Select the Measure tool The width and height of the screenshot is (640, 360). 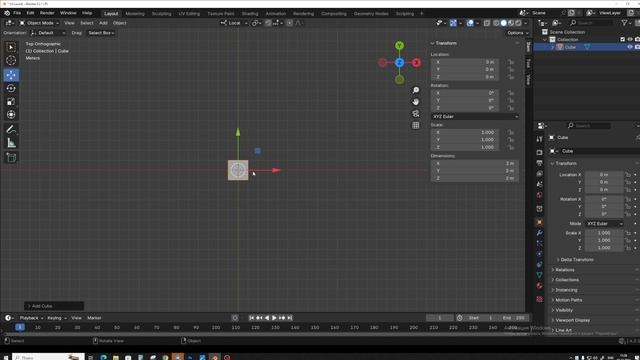11,143
